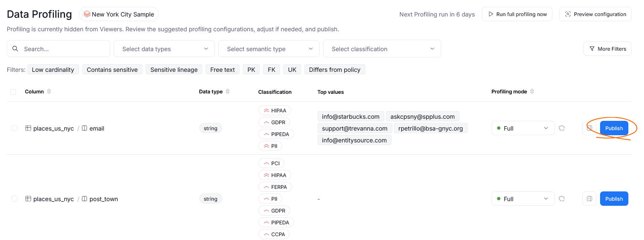This screenshot has height=240, width=644.
Task: Toggle the Contains sensitive filter
Action: click(112, 70)
